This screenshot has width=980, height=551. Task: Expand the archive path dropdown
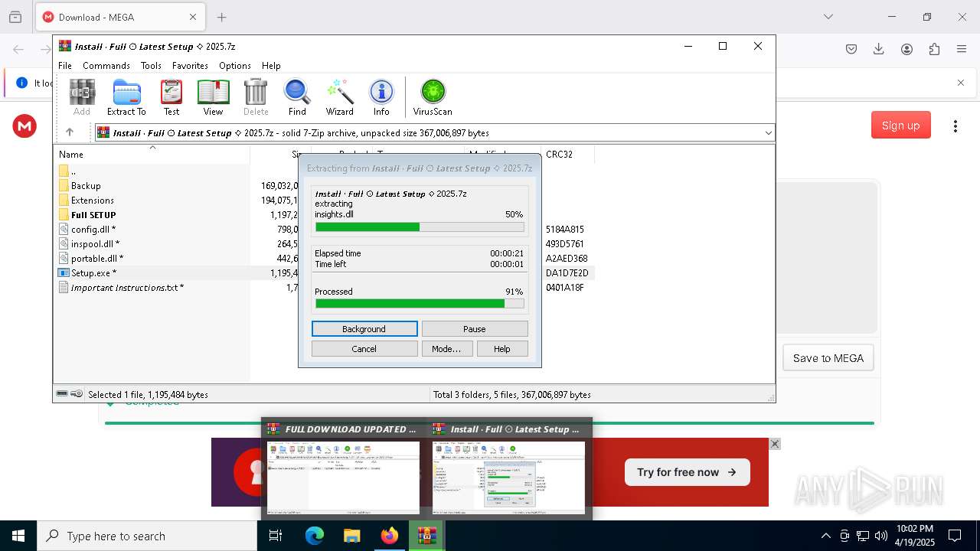tap(768, 133)
